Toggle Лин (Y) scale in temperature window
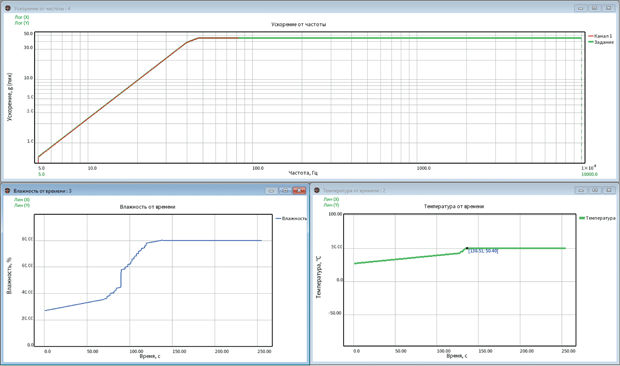The image size is (620, 366). pos(331,205)
